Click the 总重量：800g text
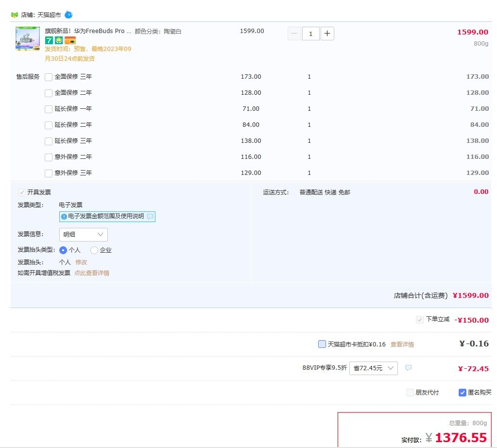The width and height of the screenshot is (497, 448). coord(468,423)
